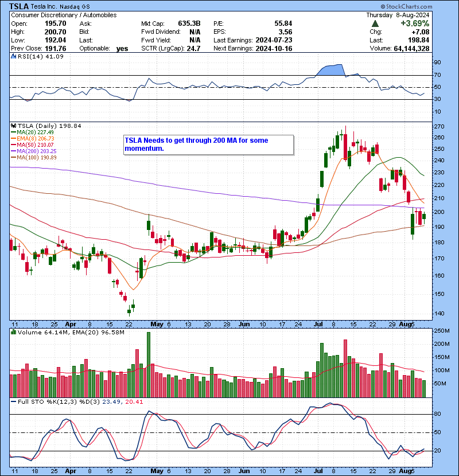
Task: Click the date Thursday 8-Aug-2024
Action: click(x=398, y=15)
